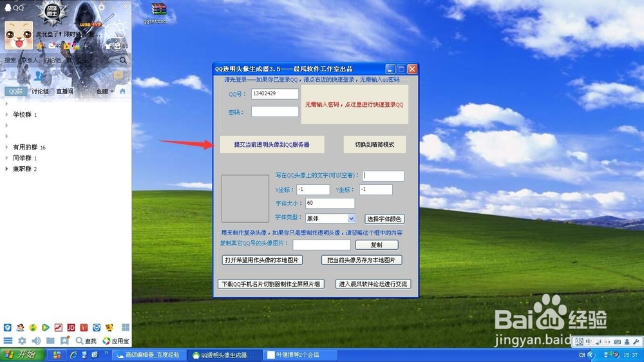Switch to the QQ groups panel icon

point(39,75)
